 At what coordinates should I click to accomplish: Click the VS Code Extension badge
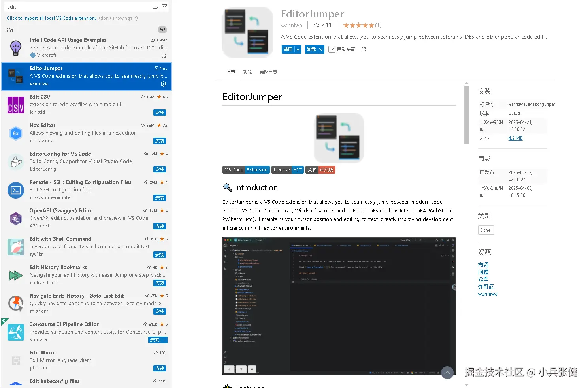(246, 170)
